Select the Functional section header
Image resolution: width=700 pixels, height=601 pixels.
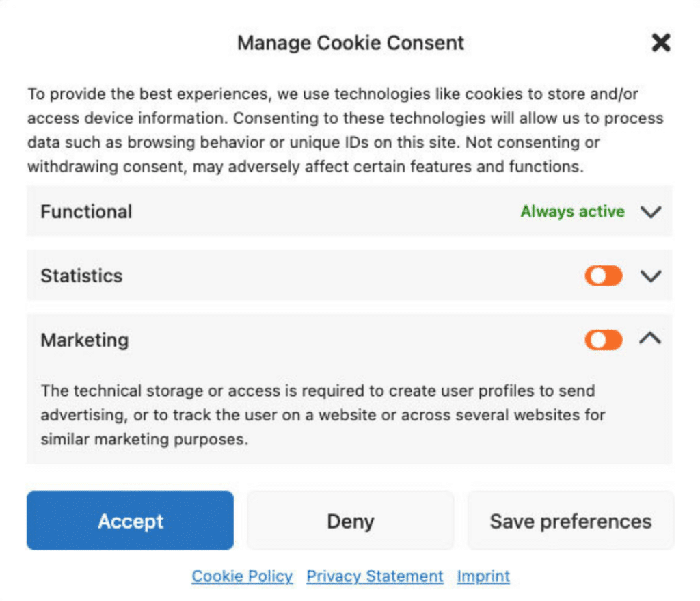(86, 212)
